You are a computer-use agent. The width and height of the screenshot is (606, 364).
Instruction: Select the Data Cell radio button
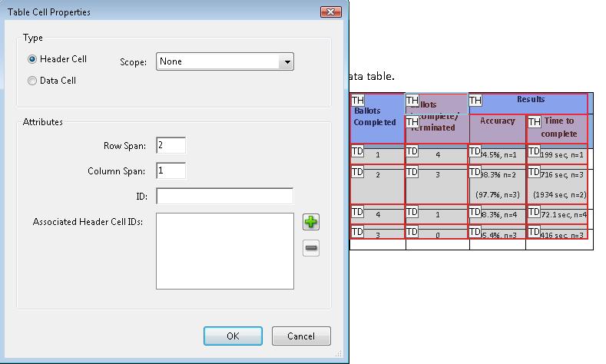point(32,81)
